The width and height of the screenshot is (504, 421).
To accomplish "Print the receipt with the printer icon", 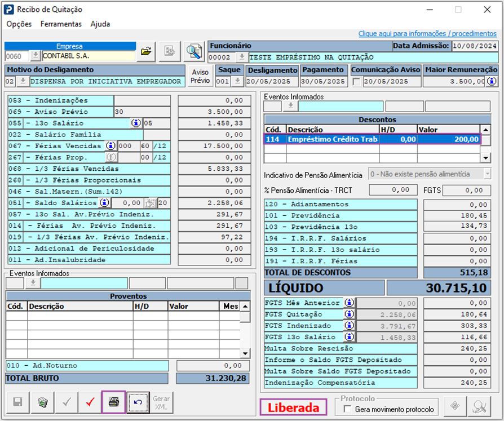I will coord(114,402).
